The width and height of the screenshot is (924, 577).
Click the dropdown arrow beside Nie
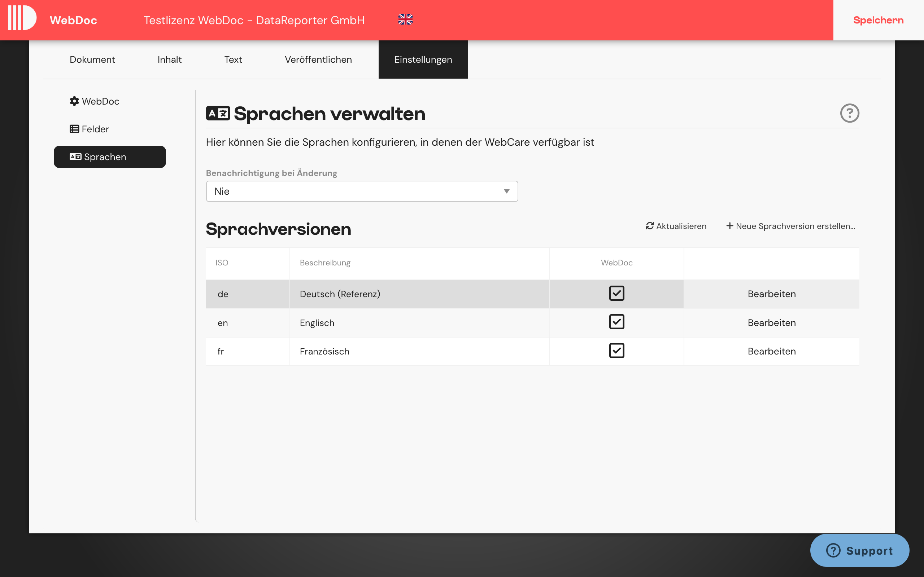(x=506, y=191)
